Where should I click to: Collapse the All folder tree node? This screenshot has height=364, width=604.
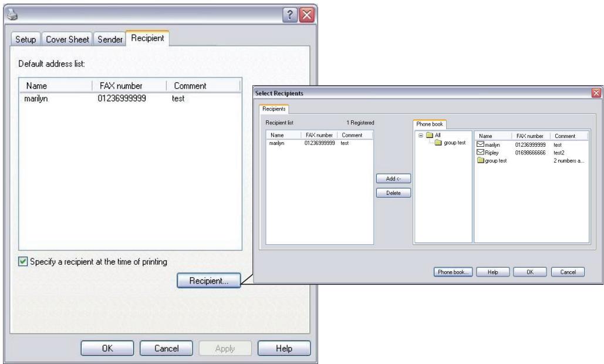[x=421, y=135]
